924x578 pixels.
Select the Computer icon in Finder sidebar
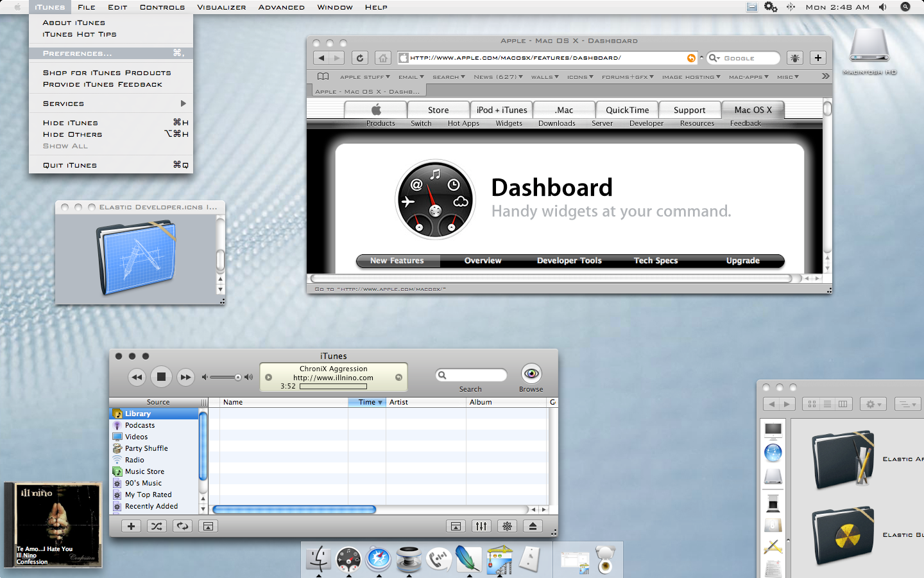click(773, 430)
